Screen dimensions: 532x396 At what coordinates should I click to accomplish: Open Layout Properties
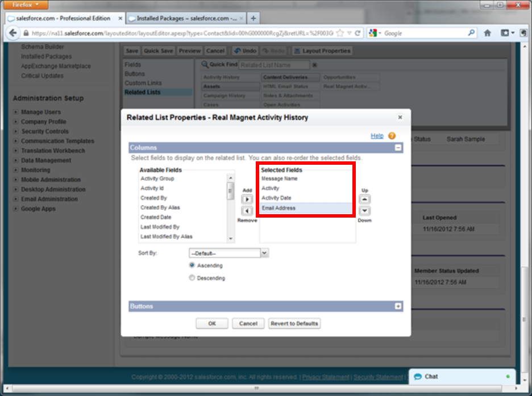pos(322,51)
